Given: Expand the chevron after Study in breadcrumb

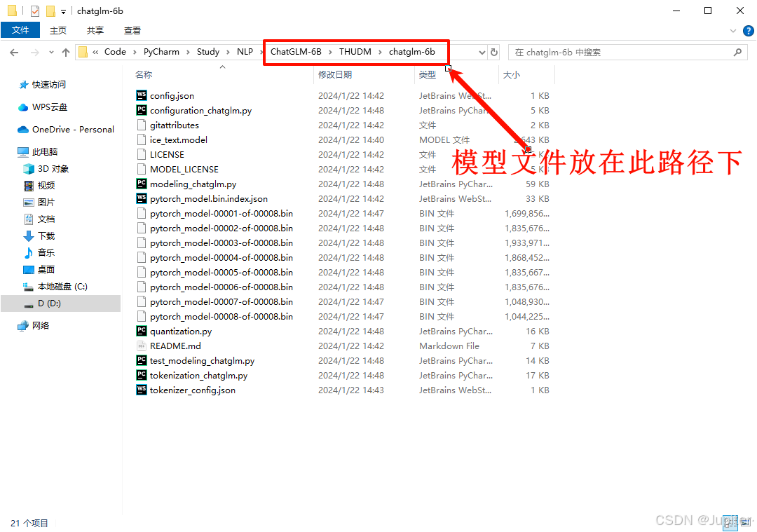Looking at the screenshot, I should click(228, 52).
